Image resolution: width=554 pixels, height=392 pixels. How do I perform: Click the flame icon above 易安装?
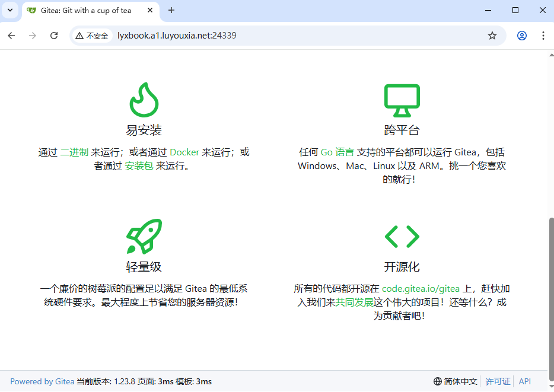144,100
